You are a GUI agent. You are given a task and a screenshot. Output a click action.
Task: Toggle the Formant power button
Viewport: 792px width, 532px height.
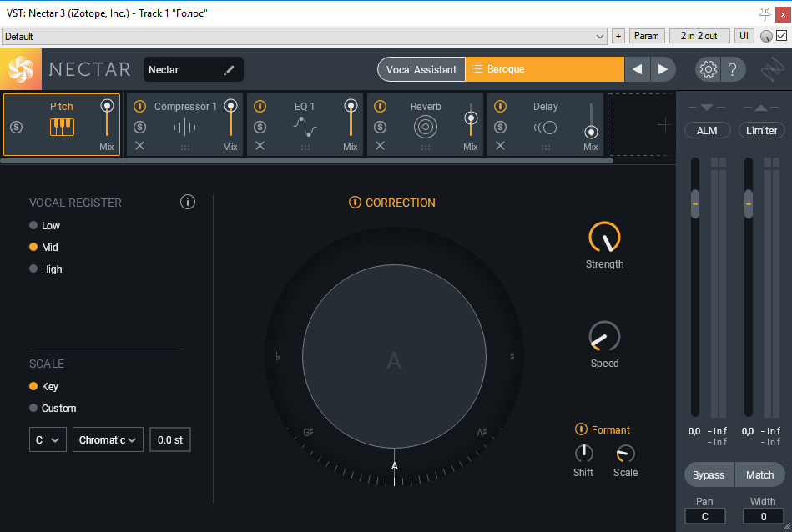[581, 429]
